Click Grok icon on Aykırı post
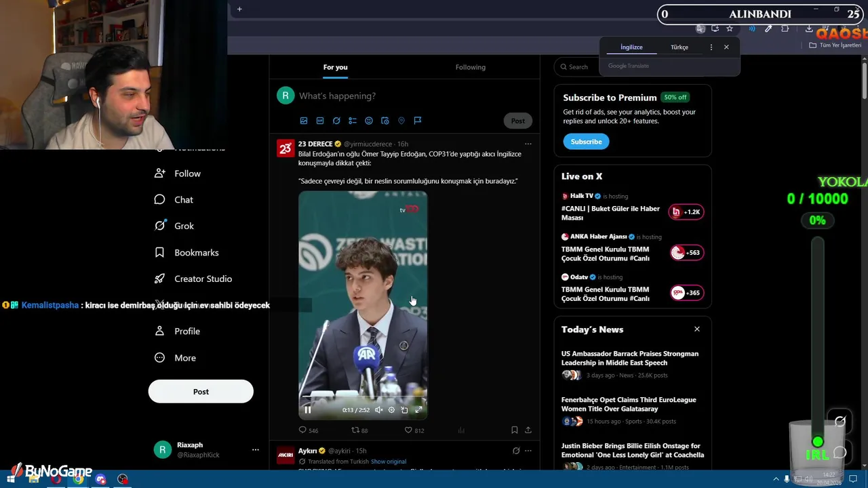 pos(516,451)
